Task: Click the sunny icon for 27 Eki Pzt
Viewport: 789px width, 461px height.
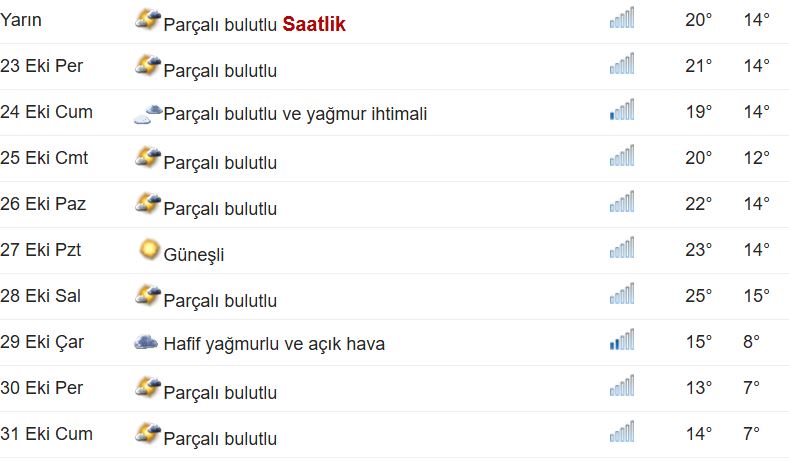Action: point(150,250)
